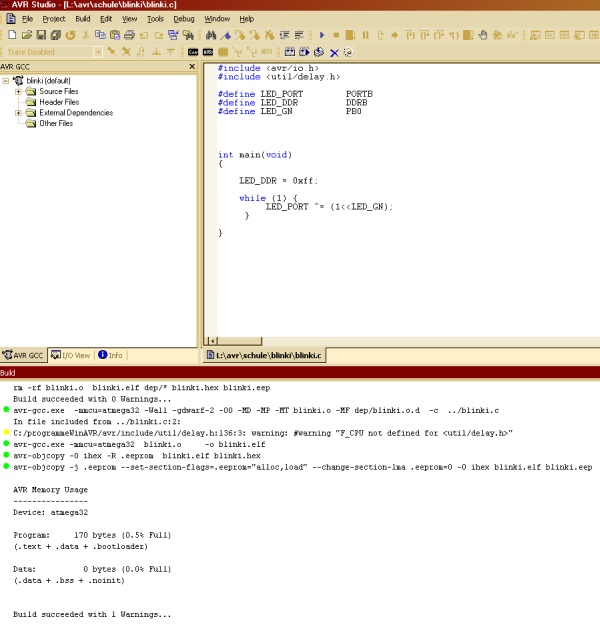Click the Toggle breakpoint hand icon
The image size is (600, 635).
click(483, 35)
